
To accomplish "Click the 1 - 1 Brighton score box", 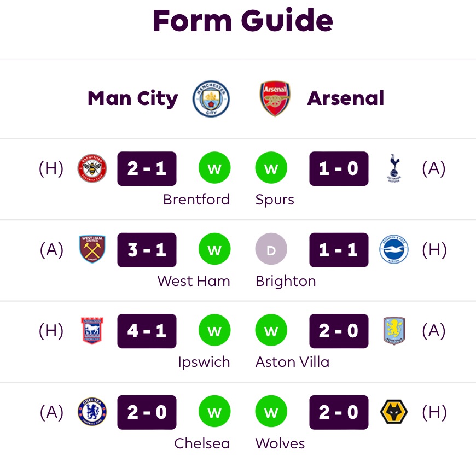I will [339, 250].
